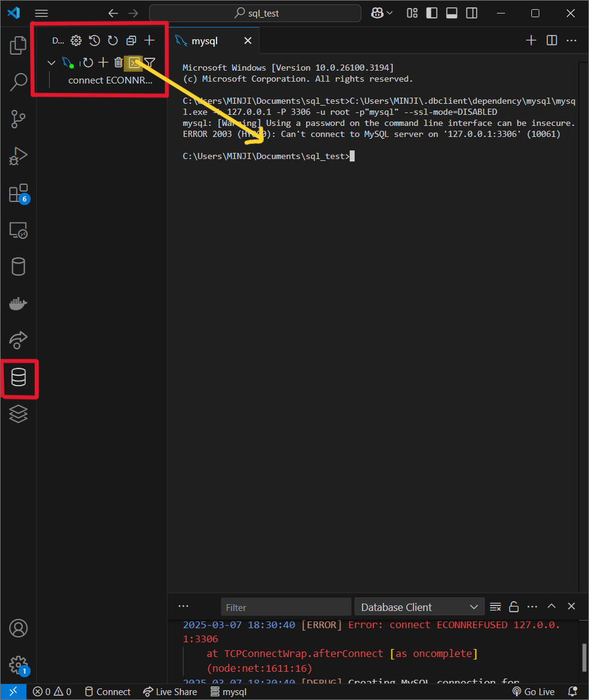Create new item on connection row

click(103, 63)
